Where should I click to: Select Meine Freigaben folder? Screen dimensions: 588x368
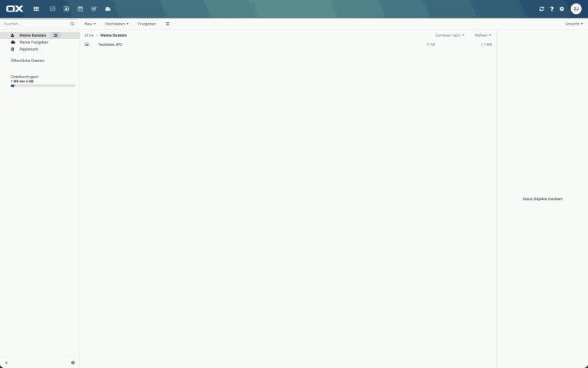34,42
